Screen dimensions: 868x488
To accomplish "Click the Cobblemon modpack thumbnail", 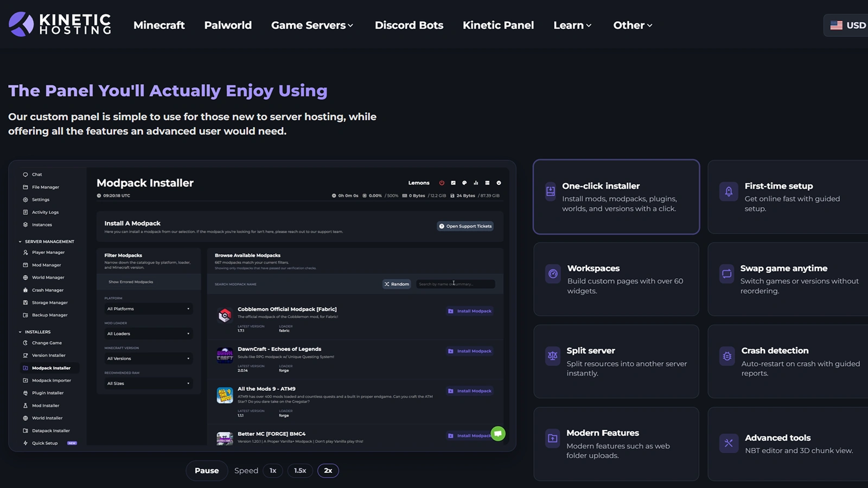I will point(225,315).
